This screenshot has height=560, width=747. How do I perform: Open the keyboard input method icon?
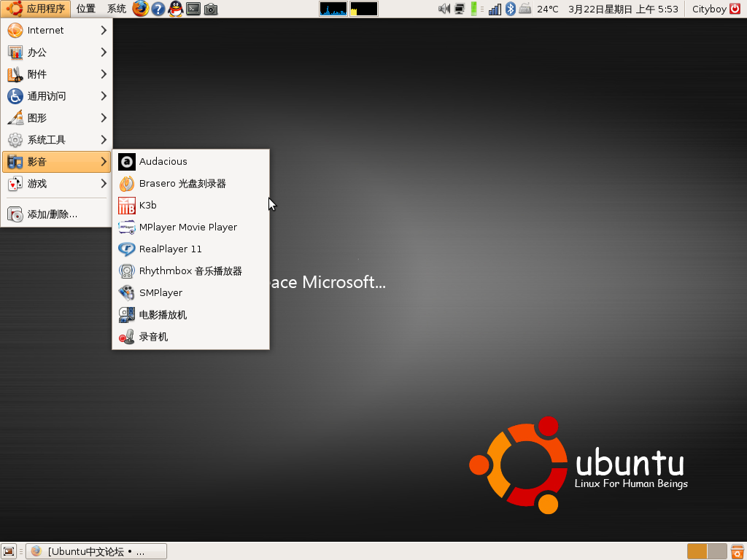pyautogui.click(x=525, y=9)
